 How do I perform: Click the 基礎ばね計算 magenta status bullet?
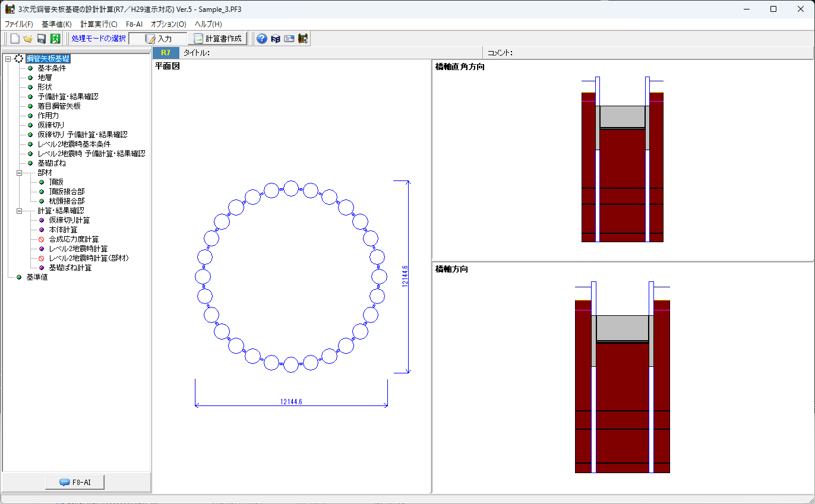(42, 268)
